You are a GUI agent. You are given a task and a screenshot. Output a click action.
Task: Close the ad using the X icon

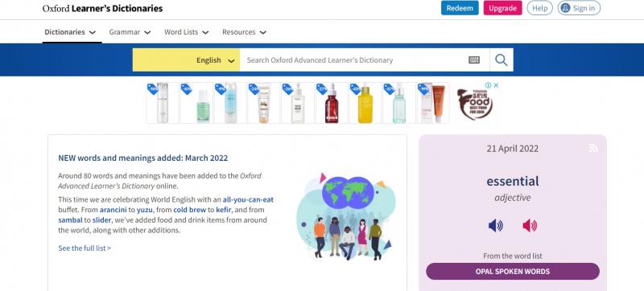[496, 85]
